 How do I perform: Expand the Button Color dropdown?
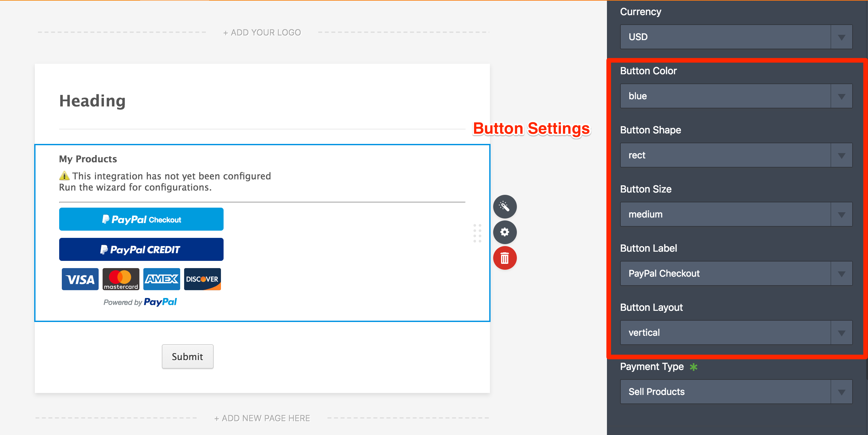tap(736, 96)
